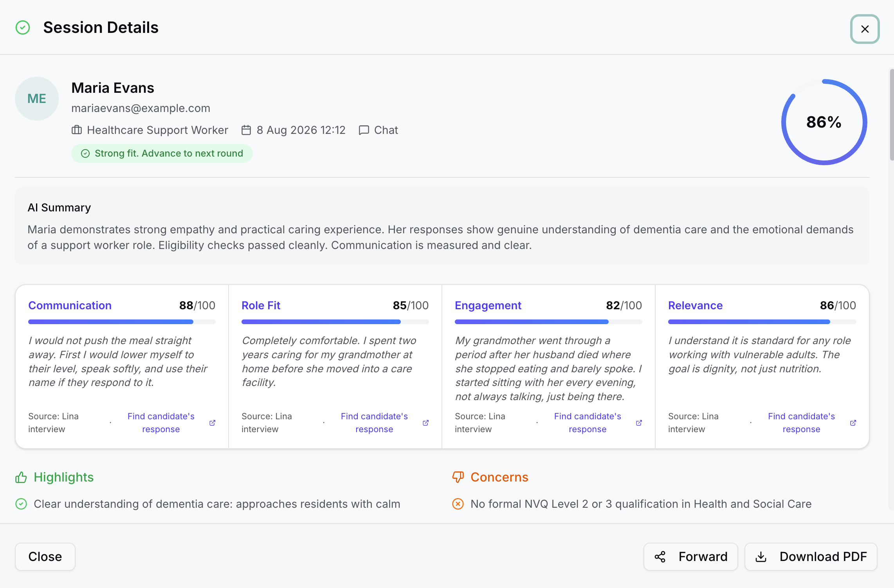Click the Communication progress bar
This screenshot has width=894, height=588.
pos(122,322)
